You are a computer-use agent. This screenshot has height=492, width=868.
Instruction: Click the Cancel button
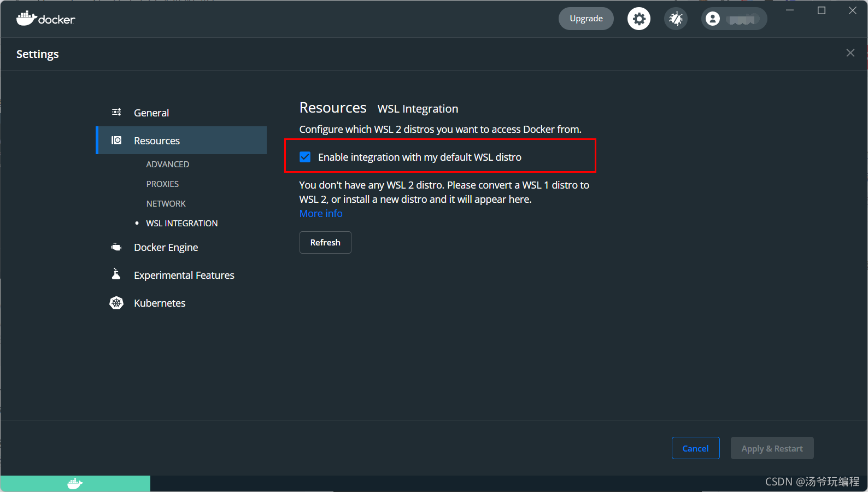click(695, 448)
